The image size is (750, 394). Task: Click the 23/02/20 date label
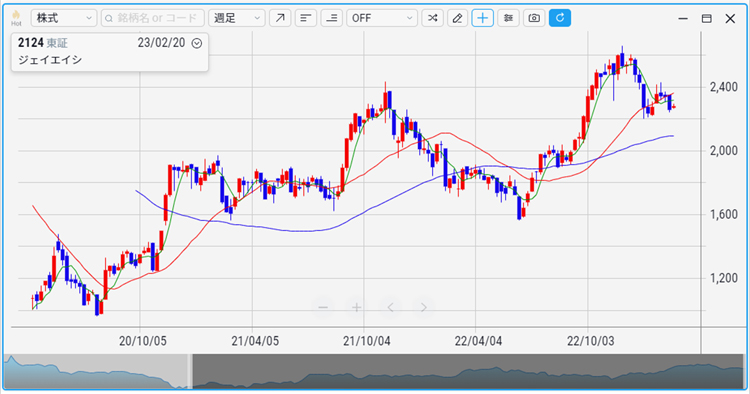click(x=161, y=43)
